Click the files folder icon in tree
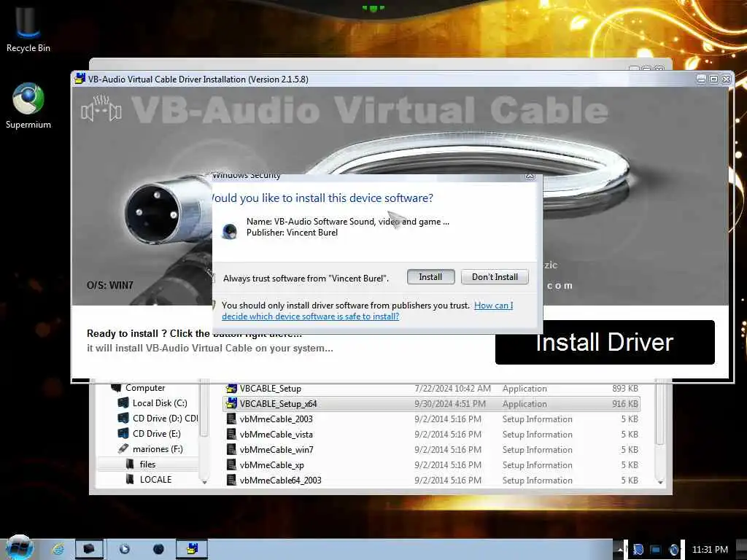747x560 pixels. pos(130,464)
